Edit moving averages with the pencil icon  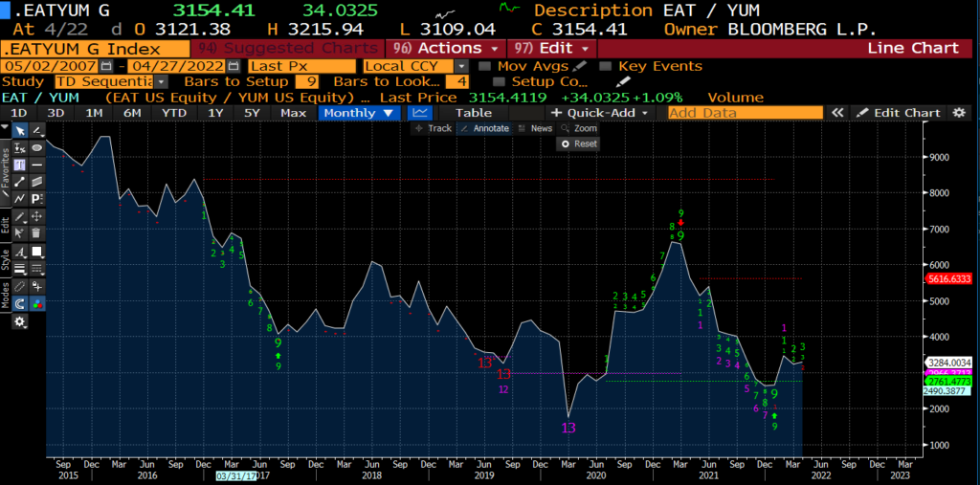click(x=581, y=66)
